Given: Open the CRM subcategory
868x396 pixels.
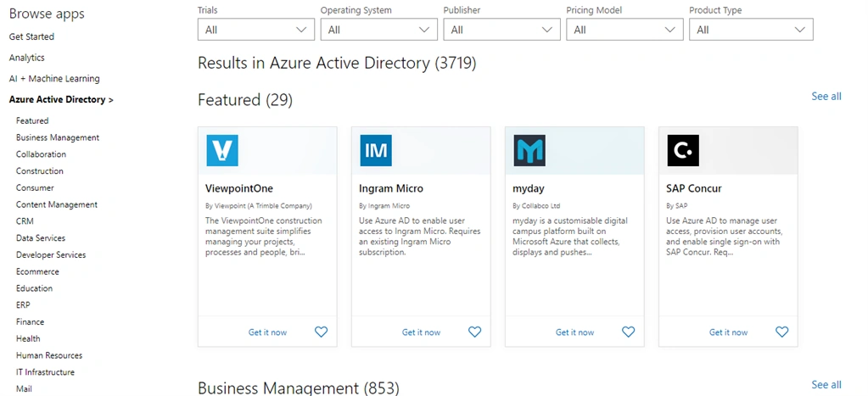Looking at the screenshot, I should coord(25,221).
